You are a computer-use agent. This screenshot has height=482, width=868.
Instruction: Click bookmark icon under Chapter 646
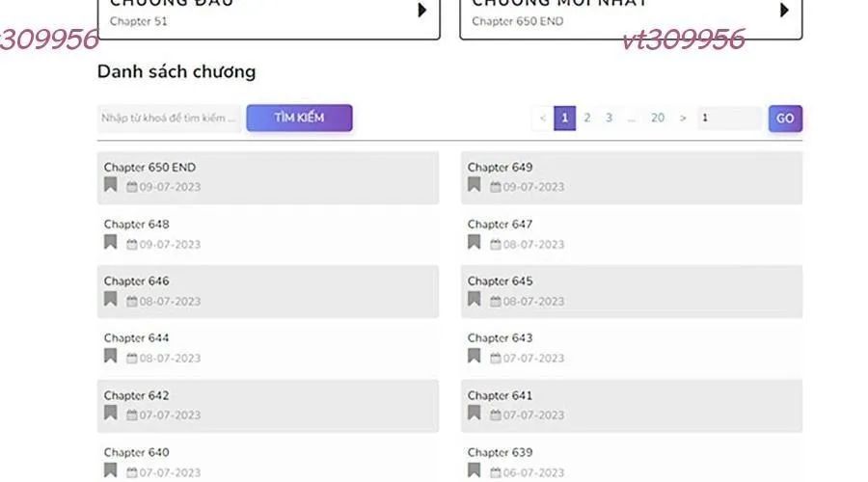click(111, 299)
